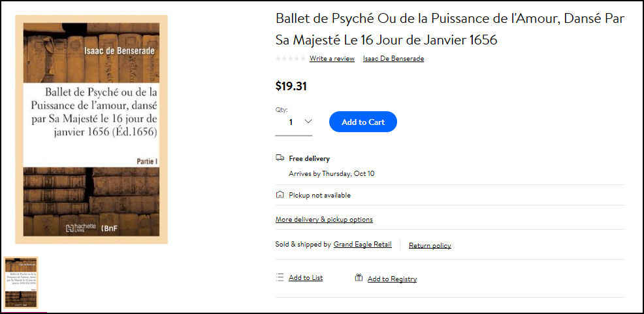The image size is (644, 314).
Task: Visit the Grand Eagle Retail seller page
Action: [362, 244]
